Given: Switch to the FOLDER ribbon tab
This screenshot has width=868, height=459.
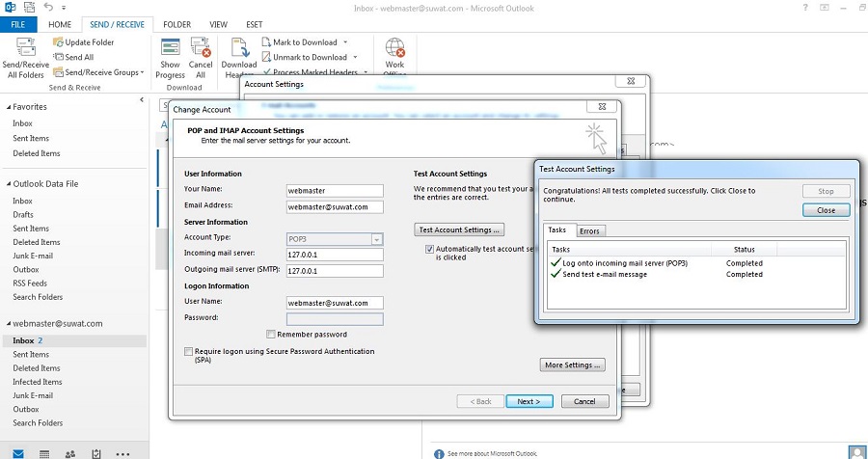Looking at the screenshot, I should [177, 24].
